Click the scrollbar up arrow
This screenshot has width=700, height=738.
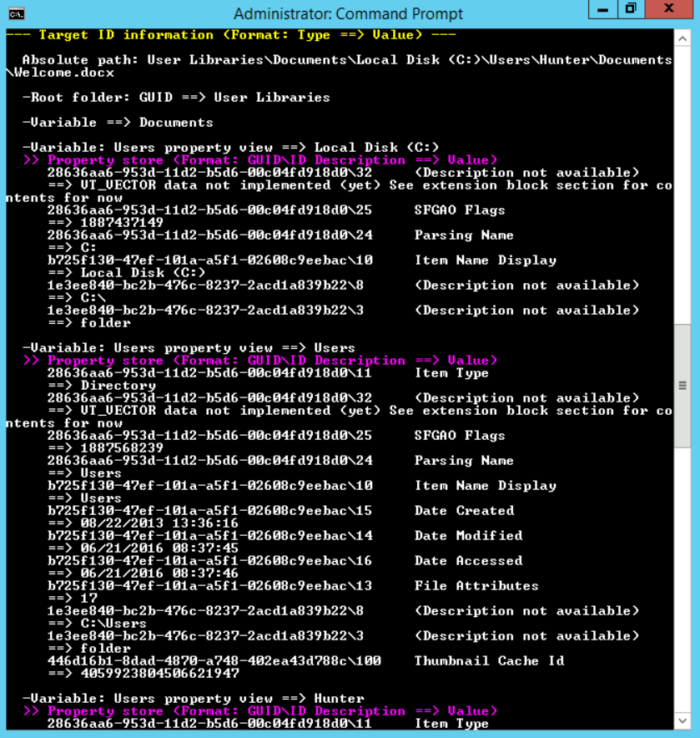(x=683, y=38)
